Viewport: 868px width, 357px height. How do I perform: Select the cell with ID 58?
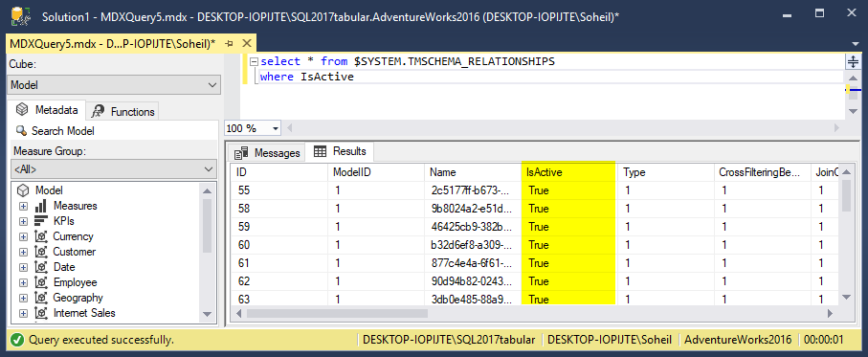[x=279, y=209]
